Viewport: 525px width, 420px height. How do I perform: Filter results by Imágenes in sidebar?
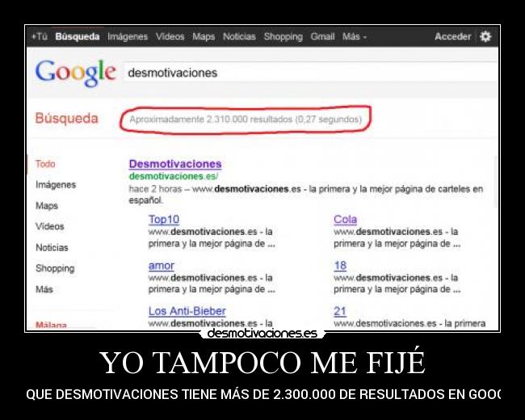coord(56,185)
